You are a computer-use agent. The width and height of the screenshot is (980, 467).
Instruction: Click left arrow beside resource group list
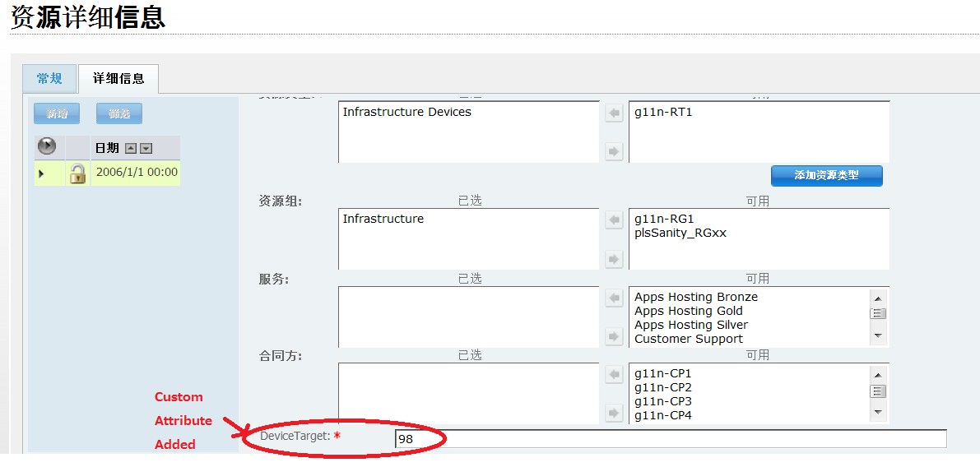tap(614, 220)
